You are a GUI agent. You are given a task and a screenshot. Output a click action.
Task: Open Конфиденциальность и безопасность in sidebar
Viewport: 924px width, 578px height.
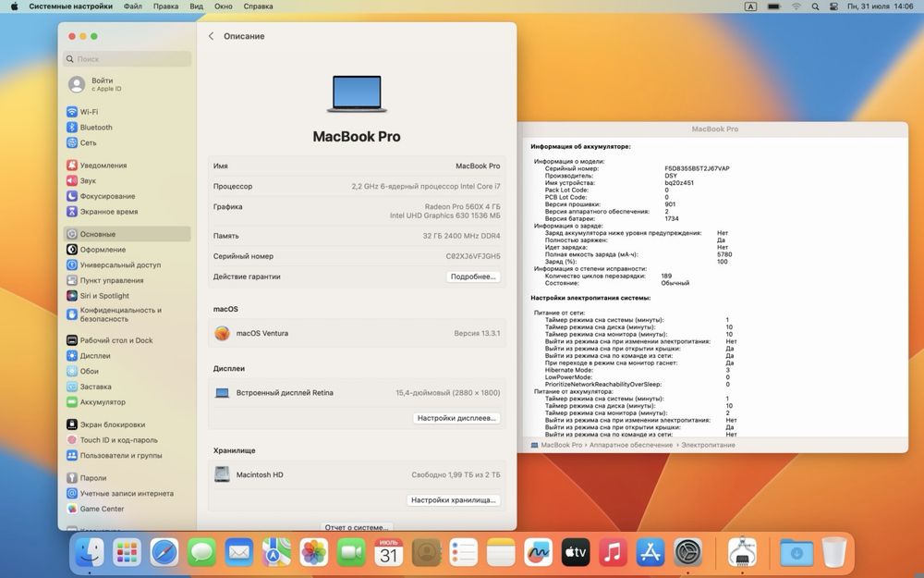click(127, 314)
